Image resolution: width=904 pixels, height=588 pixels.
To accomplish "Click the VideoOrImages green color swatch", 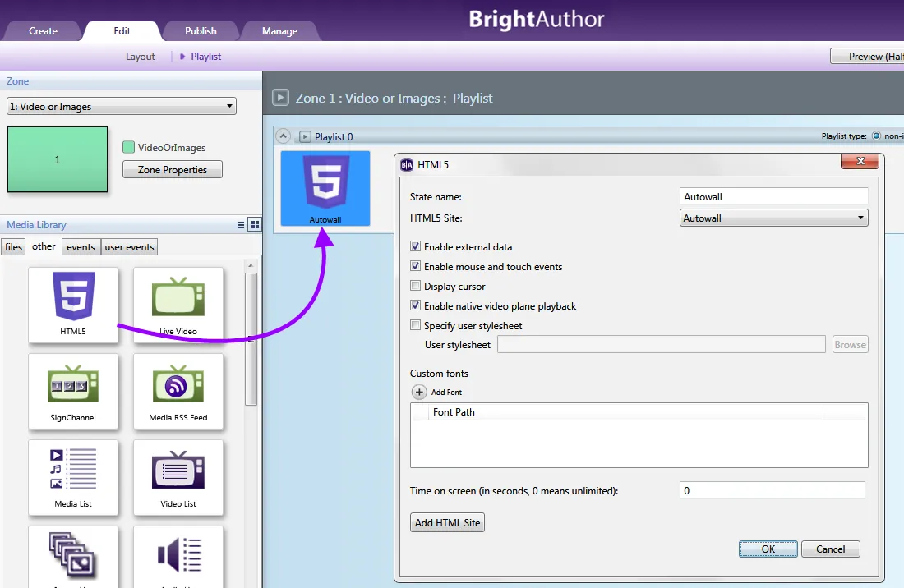I will pos(128,148).
